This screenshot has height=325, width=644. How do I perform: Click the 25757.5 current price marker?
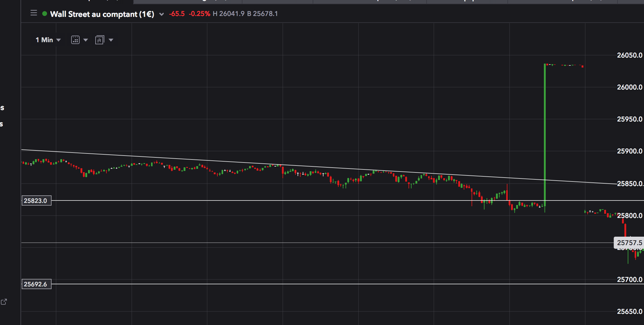pos(629,243)
